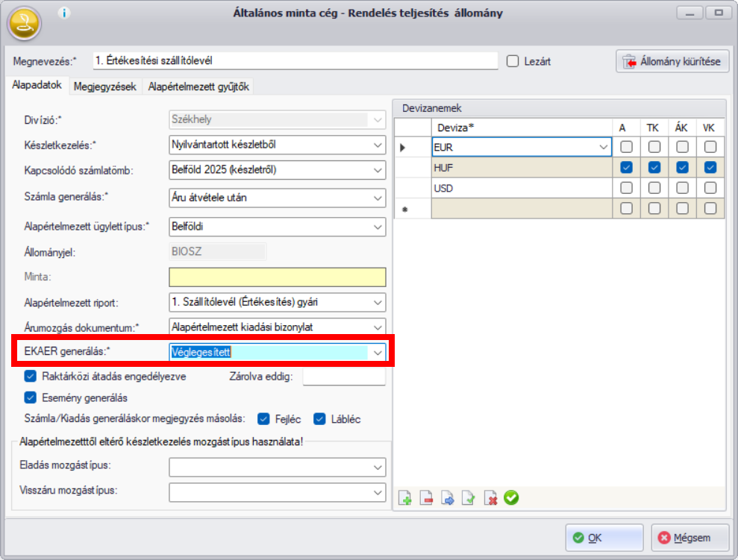Uncheck Raktárközi átadás engedélyezve
This screenshot has height=560, width=738.
coord(31,376)
